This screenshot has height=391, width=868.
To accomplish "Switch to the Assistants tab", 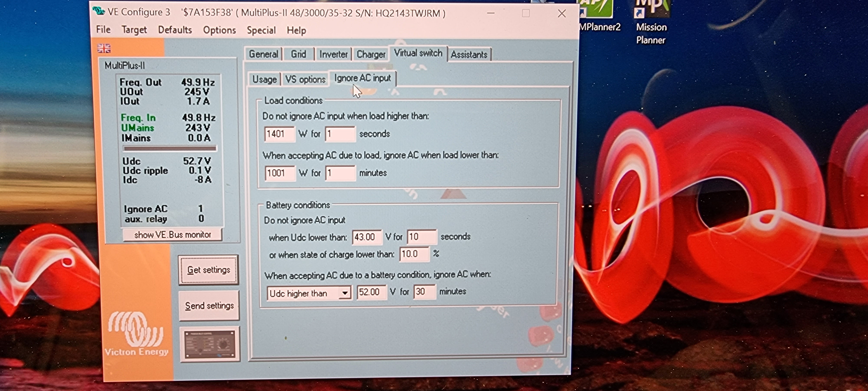I will click(469, 55).
